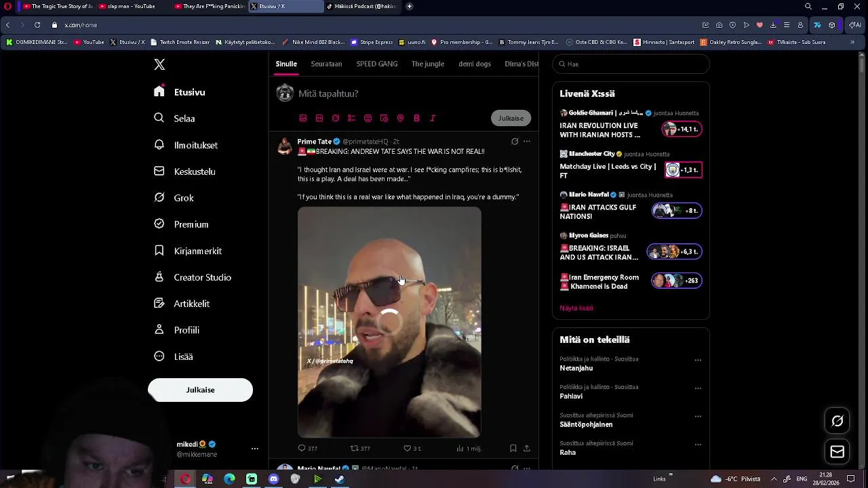This screenshot has width=868, height=488.
Task: Switch to Häkissä Podcast browser tab
Action: tap(361, 6)
